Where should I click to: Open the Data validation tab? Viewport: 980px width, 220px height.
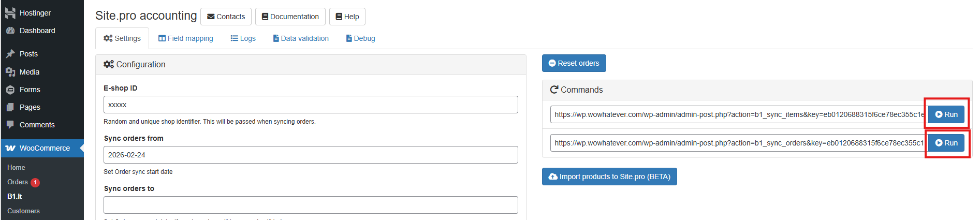[301, 38]
